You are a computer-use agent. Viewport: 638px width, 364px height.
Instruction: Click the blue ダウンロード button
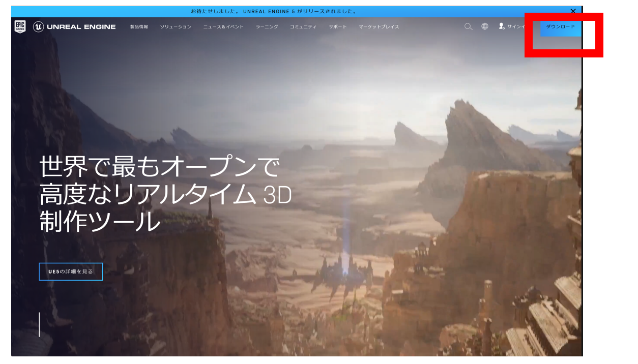point(561,27)
